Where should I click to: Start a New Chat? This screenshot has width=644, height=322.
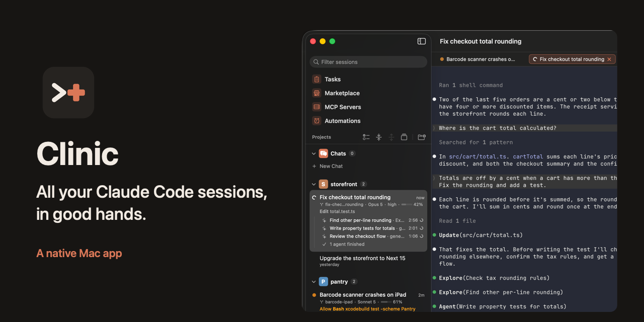click(328, 166)
